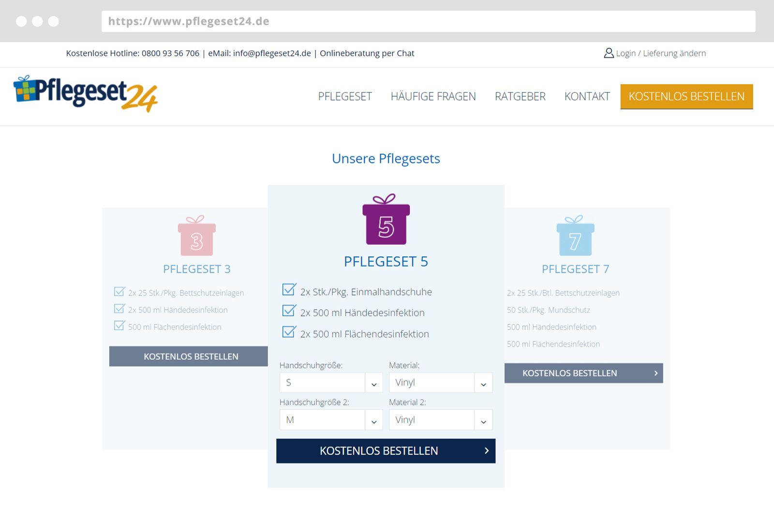This screenshot has width=774, height=532.
Task: Toggle the 2x 500 ml Händedesinfektion checkbox
Action: [x=289, y=311]
